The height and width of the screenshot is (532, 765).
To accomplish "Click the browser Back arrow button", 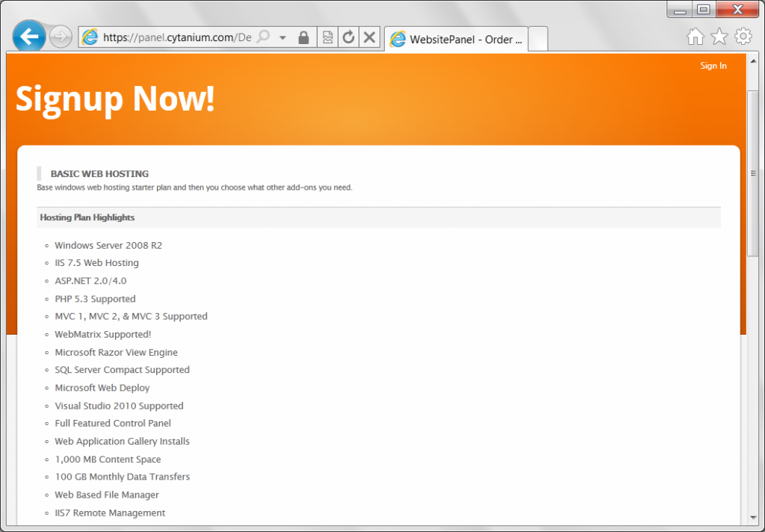I will coord(29,36).
